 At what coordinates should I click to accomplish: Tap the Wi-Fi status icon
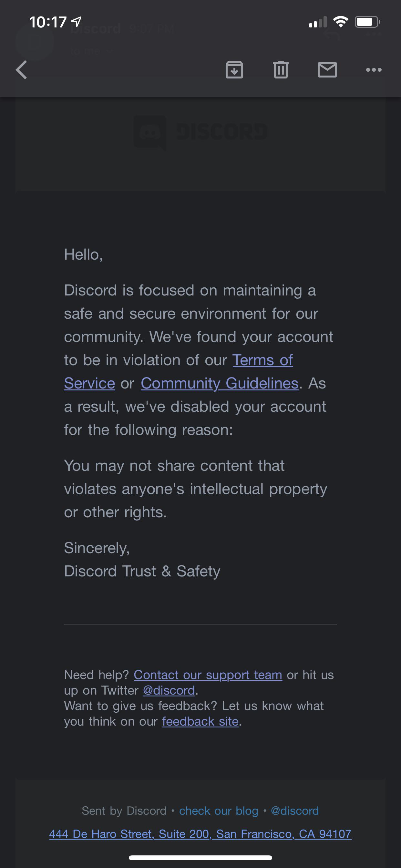[340, 22]
